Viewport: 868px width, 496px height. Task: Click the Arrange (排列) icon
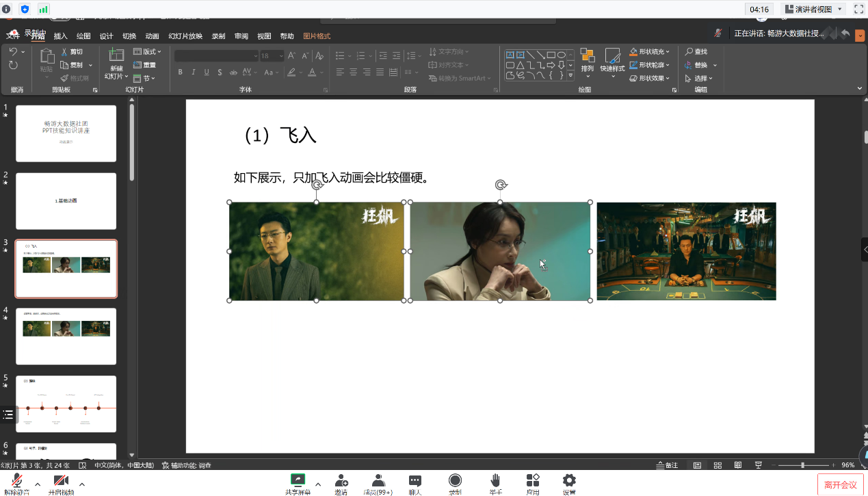point(587,55)
